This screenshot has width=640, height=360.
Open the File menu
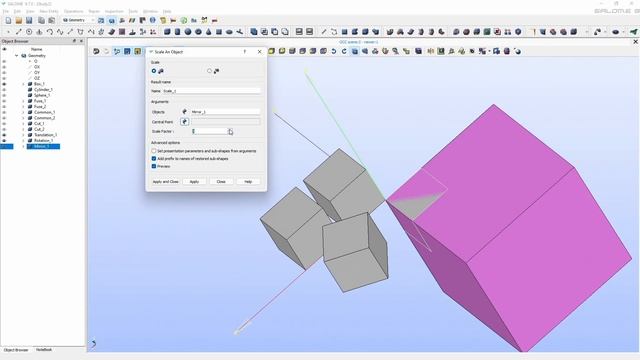(5, 11)
